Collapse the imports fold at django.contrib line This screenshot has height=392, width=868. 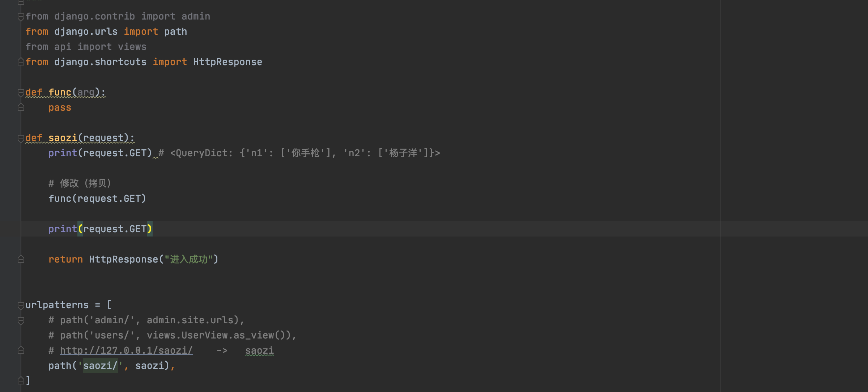[x=21, y=17]
